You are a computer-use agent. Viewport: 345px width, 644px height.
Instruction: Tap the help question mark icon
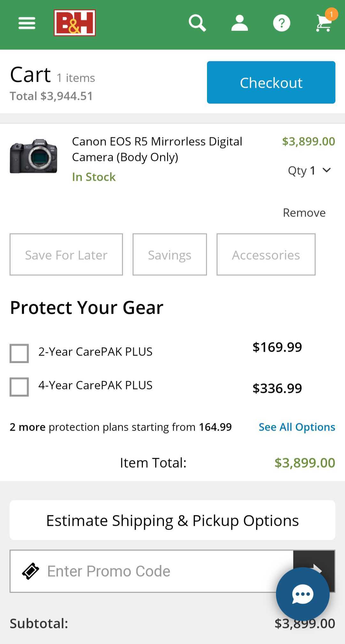(x=281, y=23)
